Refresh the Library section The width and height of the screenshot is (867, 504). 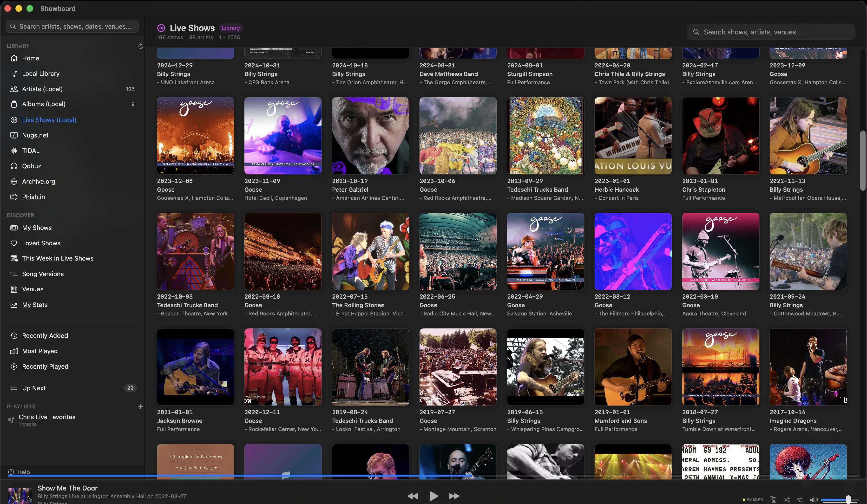click(x=140, y=46)
